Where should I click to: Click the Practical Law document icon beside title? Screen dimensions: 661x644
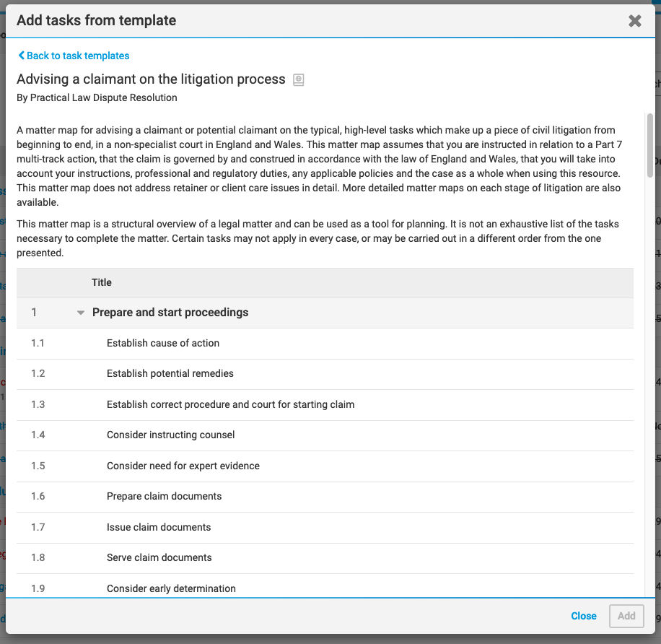point(299,79)
